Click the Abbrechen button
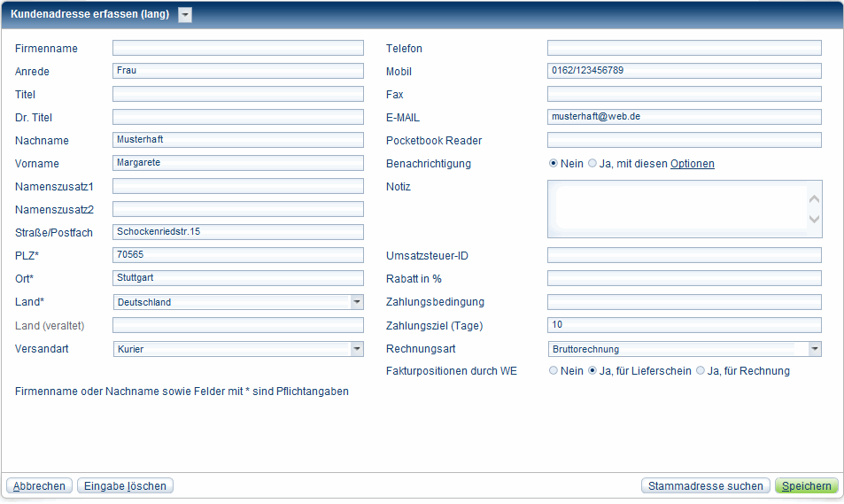The height and width of the screenshot is (504, 844). [x=39, y=486]
